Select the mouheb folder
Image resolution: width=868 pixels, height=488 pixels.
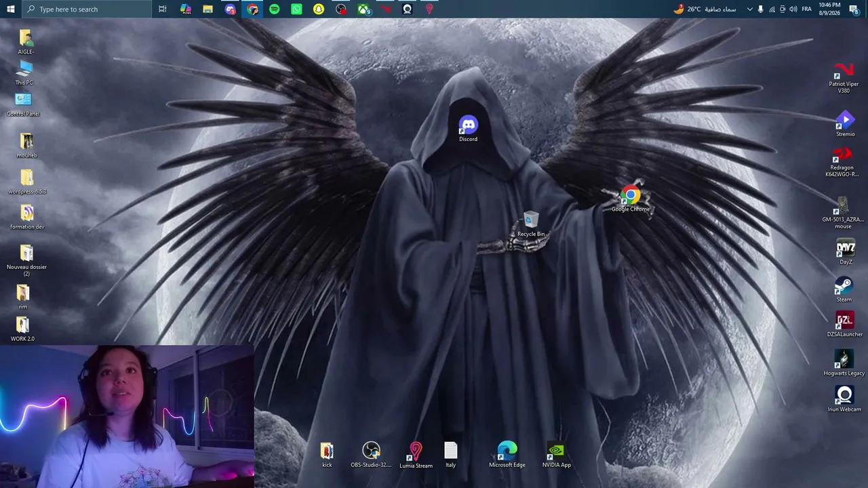click(x=26, y=146)
